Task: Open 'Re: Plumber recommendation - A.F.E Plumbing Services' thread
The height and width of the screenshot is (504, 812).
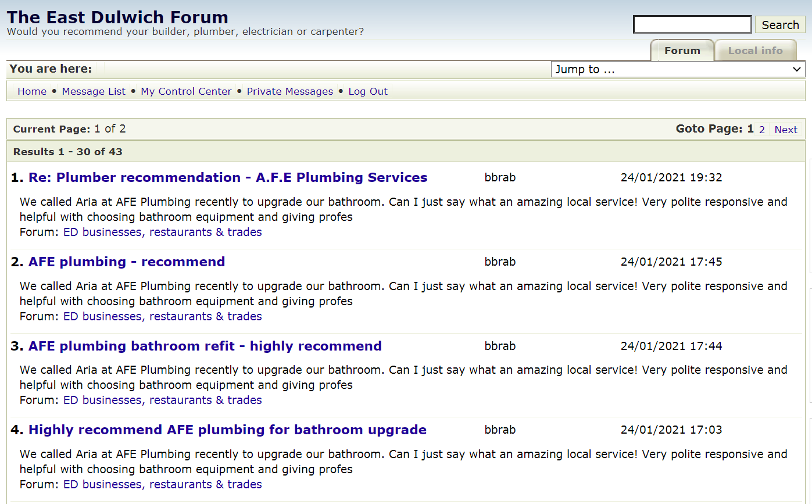Action: [x=228, y=177]
